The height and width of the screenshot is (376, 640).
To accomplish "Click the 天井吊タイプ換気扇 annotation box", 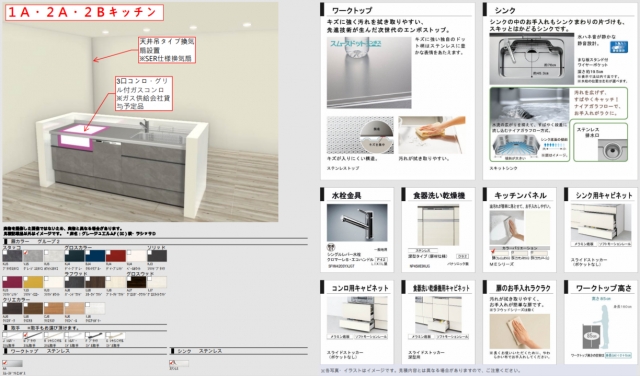I will [x=167, y=50].
